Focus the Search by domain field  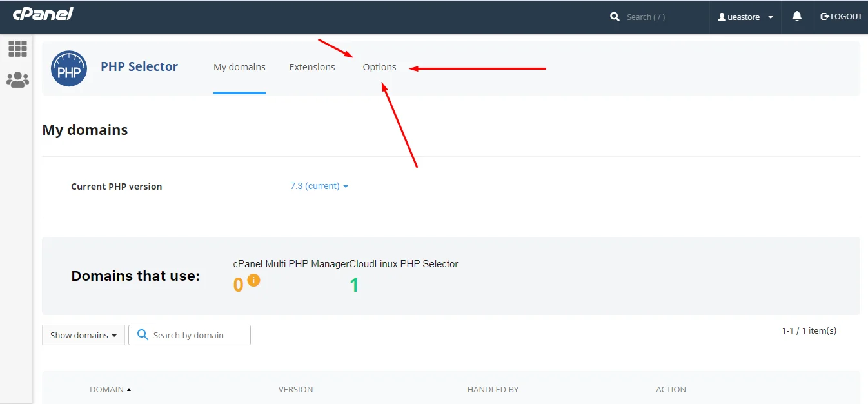coord(190,335)
